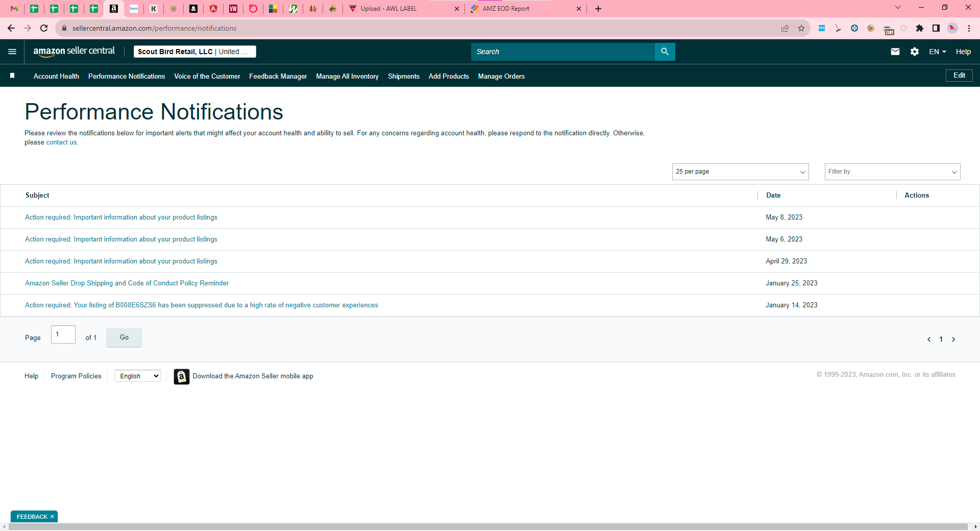Open Add Products in the favorites bar
This screenshot has width=980, height=531.
[x=449, y=76]
